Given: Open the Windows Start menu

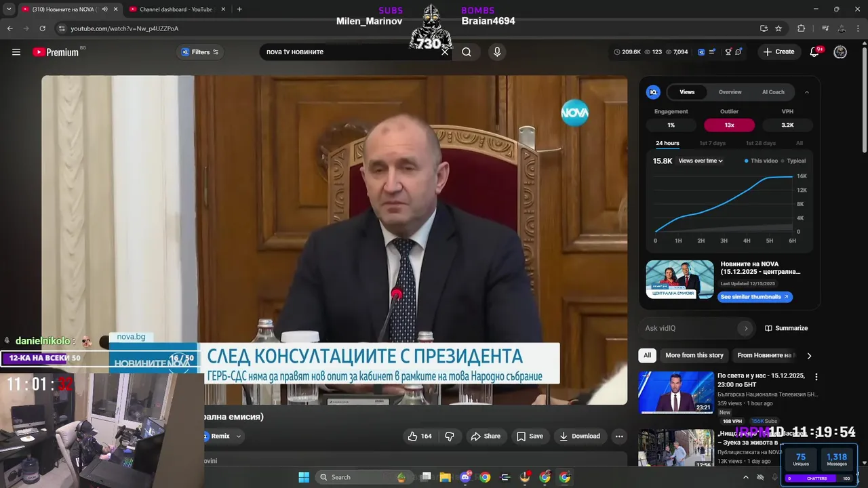Looking at the screenshot, I should [304, 477].
